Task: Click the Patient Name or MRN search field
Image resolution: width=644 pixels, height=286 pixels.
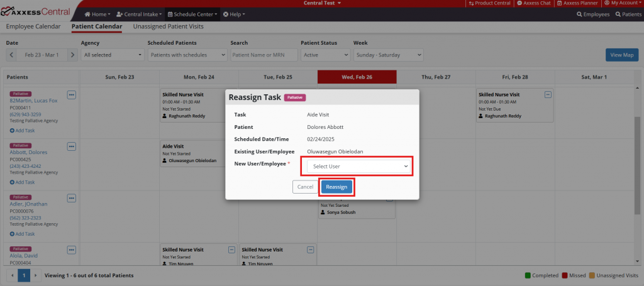Action: click(x=262, y=55)
